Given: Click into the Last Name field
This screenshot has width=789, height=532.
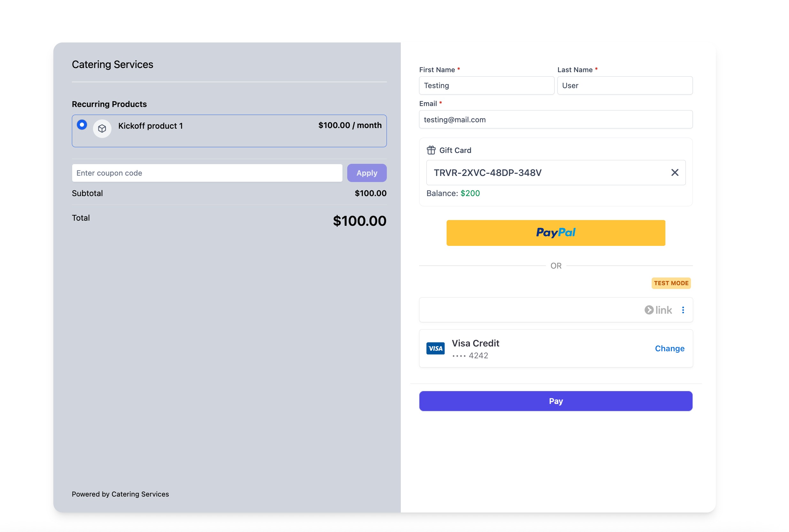Looking at the screenshot, I should pos(624,86).
